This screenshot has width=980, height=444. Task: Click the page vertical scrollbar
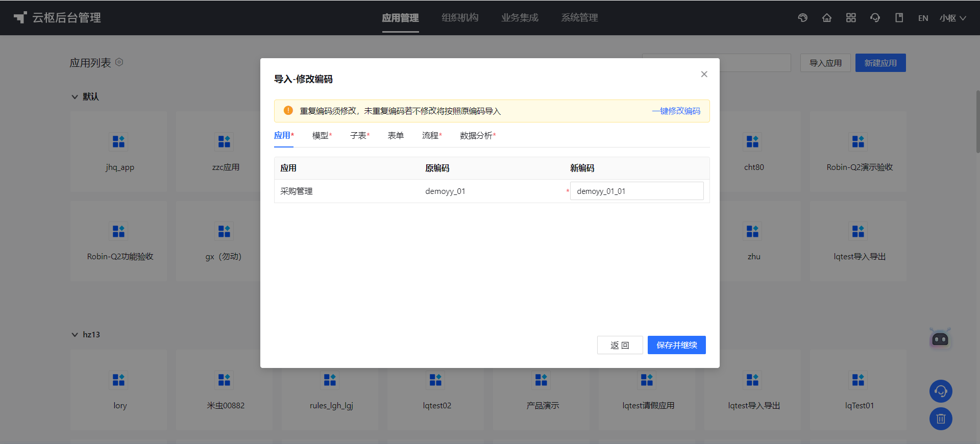click(977, 121)
